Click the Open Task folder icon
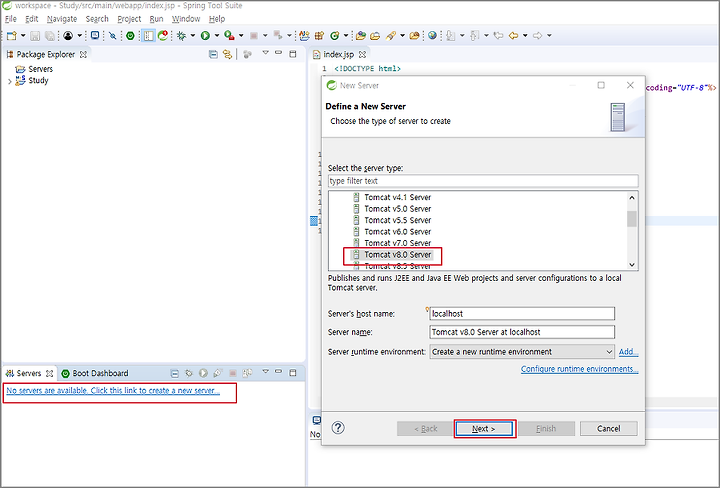Screen dimensions: 720x488 pyautogui.click(x=375, y=35)
